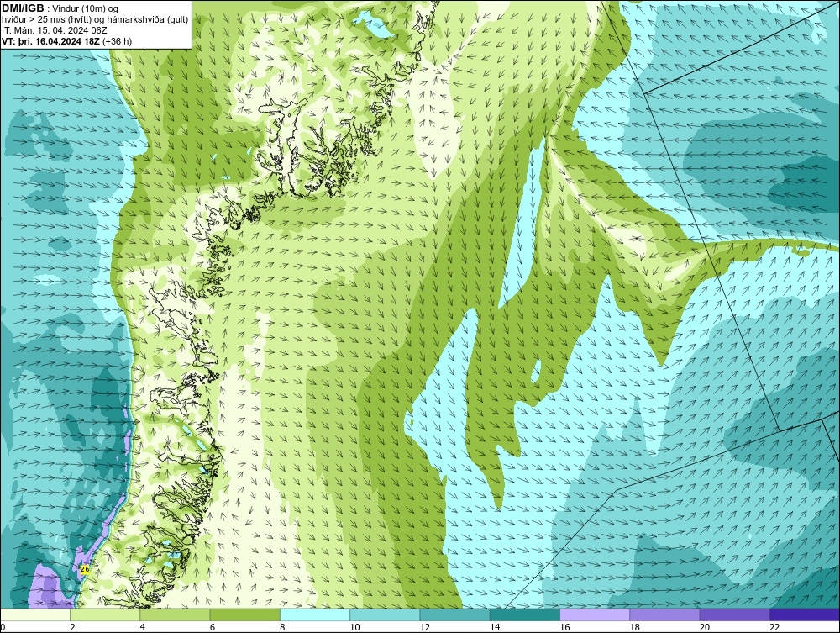
Task: Click the scale label 0
Action: (3, 627)
